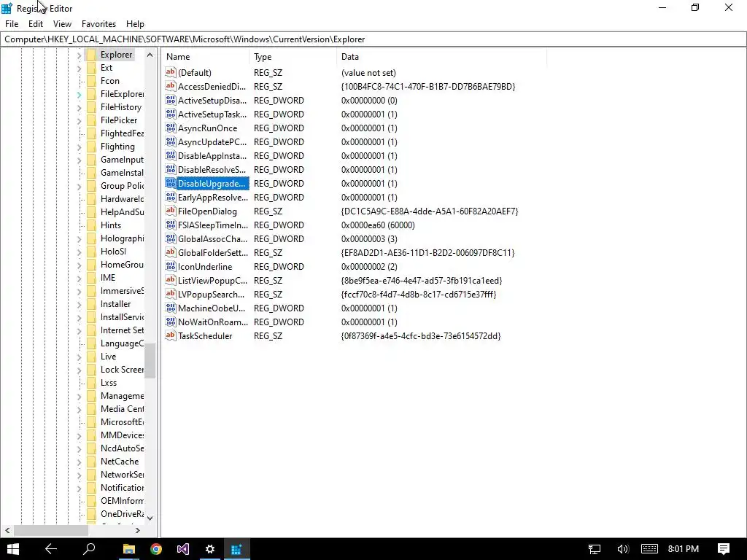The width and height of the screenshot is (747, 560).
Task: Select the Fcon key in tree
Action: (109, 81)
